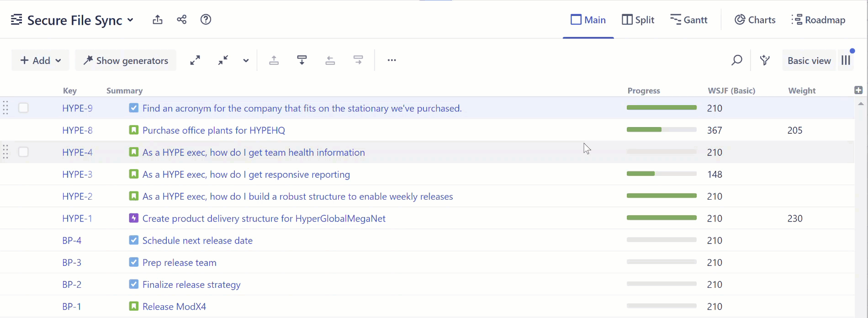Screen dimensions: 868x318
Task: Click the HYPE-3 progress bar
Action: [x=662, y=174]
